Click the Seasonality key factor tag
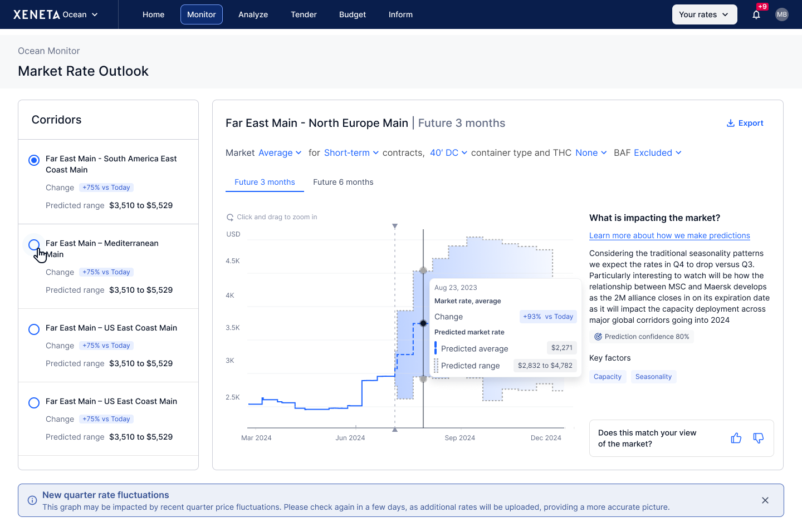Viewport: 802px width, 532px height. 653,377
